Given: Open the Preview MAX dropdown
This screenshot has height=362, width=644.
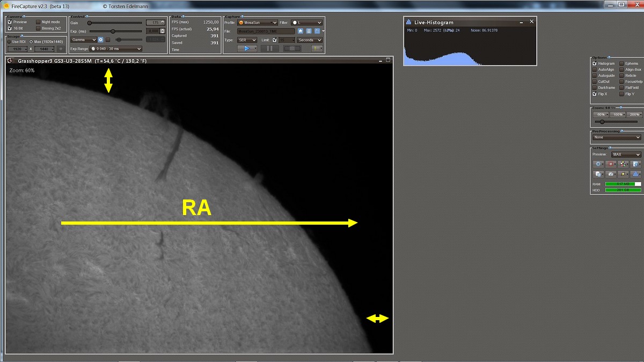Looking at the screenshot, I should click(x=626, y=155).
